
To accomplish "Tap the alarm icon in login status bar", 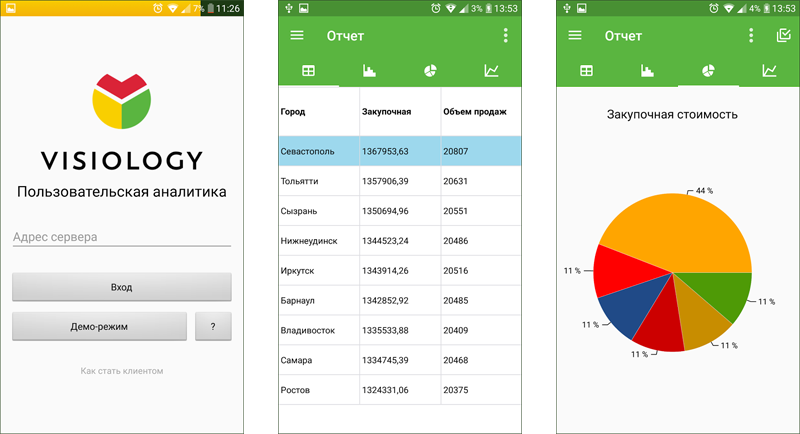I will click(x=158, y=8).
